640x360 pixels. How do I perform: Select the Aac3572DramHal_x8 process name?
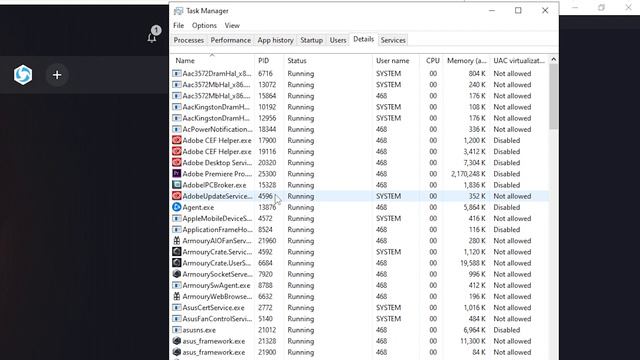click(x=217, y=73)
